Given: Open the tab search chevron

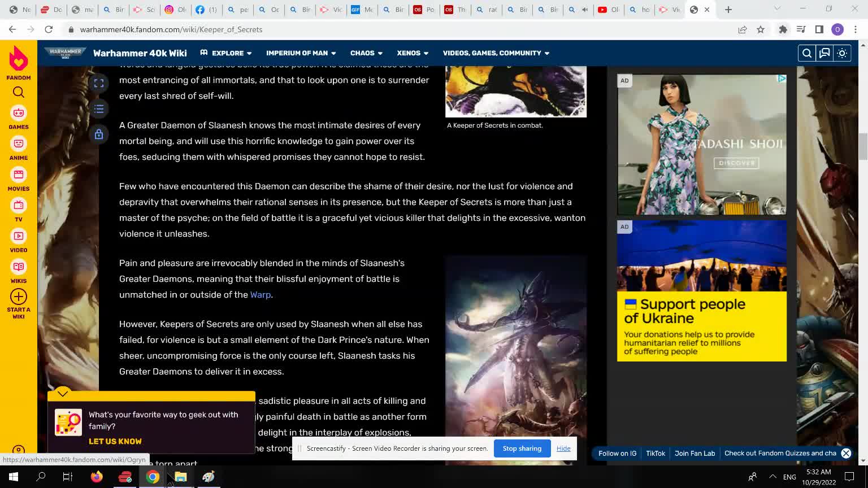Looking at the screenshot, I should click(x=777, y=8).
